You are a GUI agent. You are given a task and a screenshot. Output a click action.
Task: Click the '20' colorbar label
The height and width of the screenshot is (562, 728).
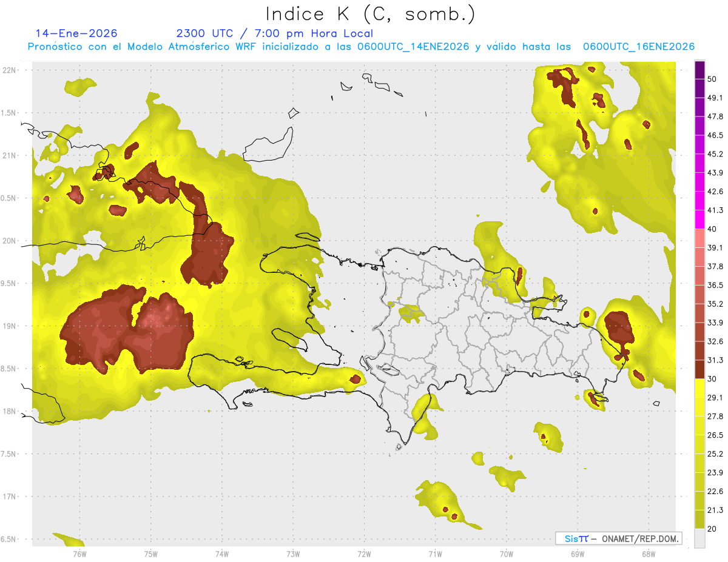[x=712, y=529]
